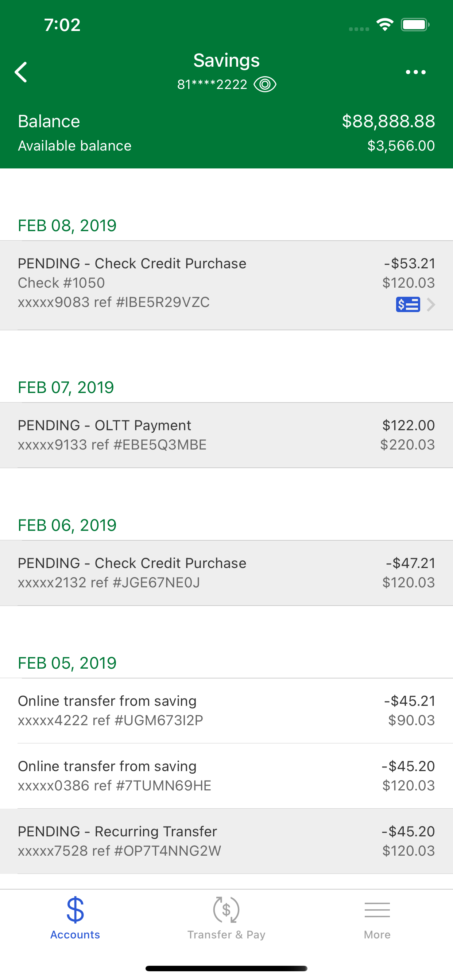The image size is (453, 980).
Task: Expand Check #1050 details chevron
Action: pos(431,304)
